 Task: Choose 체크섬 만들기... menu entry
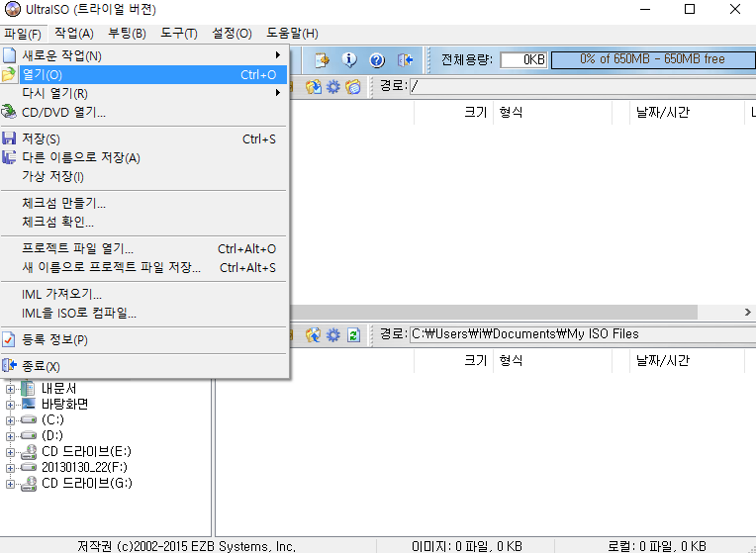tap(144, 203)
